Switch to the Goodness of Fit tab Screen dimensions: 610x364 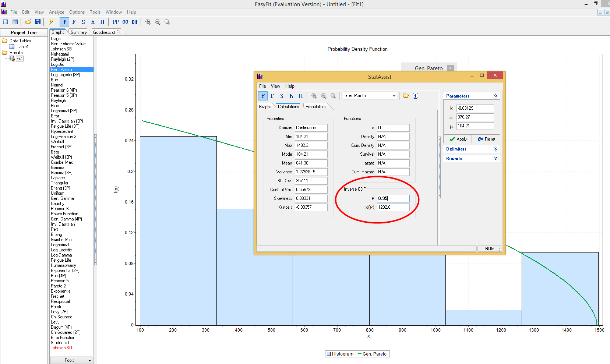107,32
